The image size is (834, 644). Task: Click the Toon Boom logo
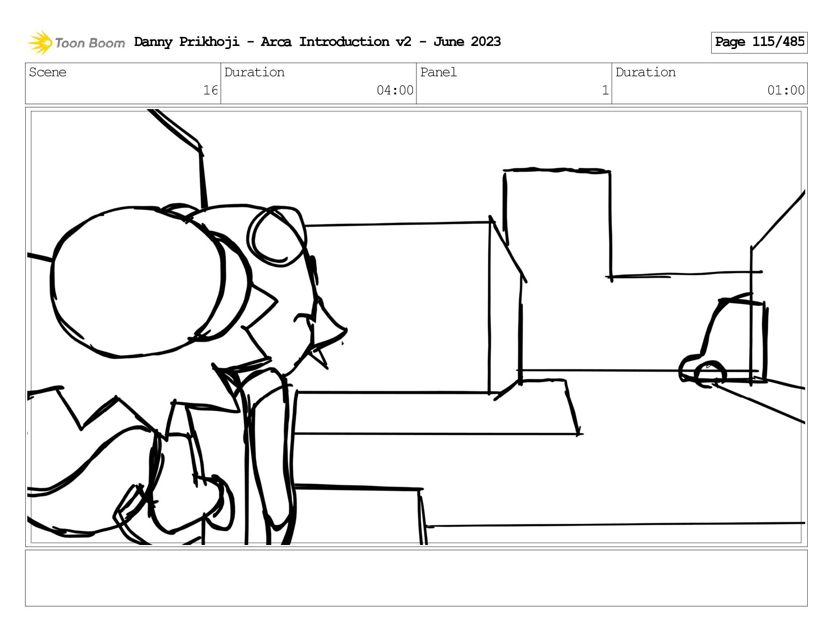click(76, 42)
